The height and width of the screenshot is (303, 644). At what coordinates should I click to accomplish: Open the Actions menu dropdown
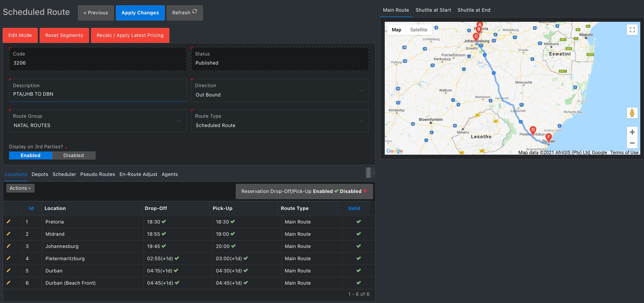click(x=20, y=188)
